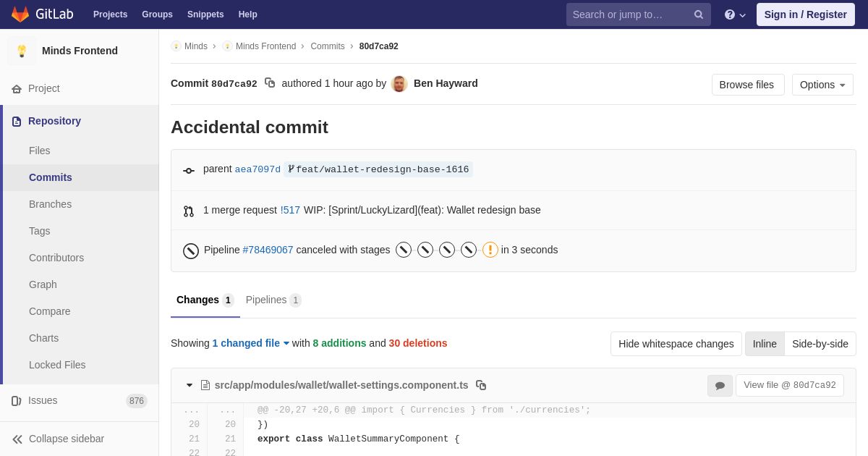Open pipeline #78469067 link
The image size is (868, 456).
pos(268,250)
